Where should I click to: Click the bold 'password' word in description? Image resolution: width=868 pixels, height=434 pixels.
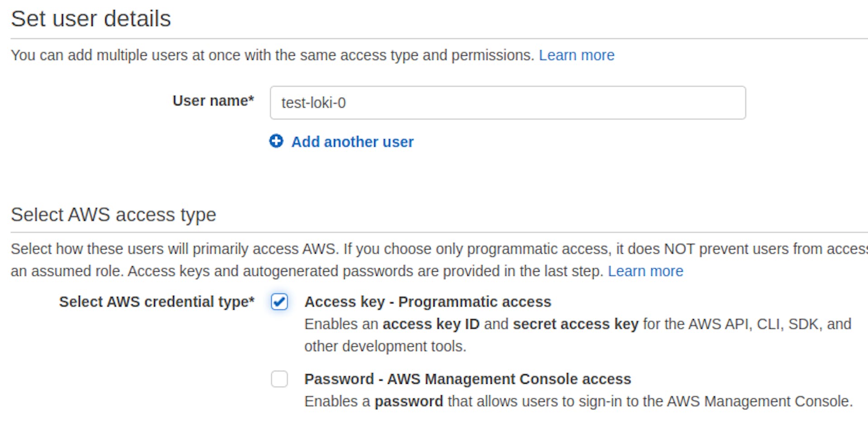(x=409, y=401)
